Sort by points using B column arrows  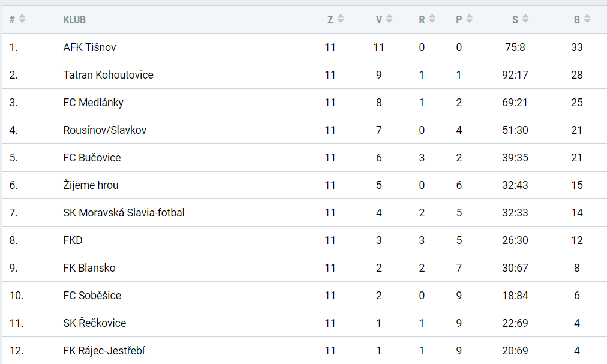coord(587,19)
